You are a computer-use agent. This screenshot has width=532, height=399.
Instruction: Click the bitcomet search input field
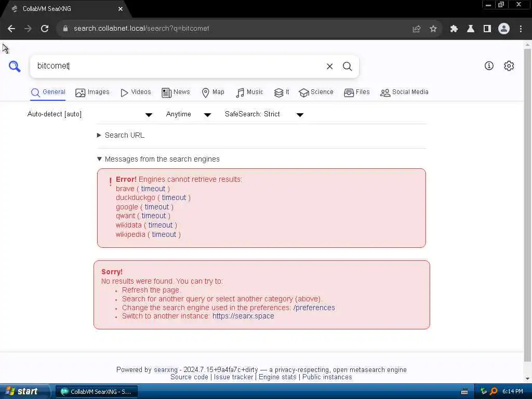177,66
